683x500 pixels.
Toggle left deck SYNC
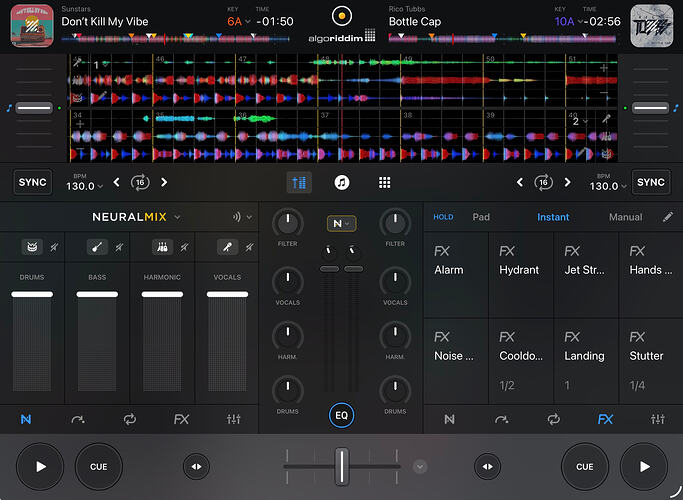(x=33, y=182)
